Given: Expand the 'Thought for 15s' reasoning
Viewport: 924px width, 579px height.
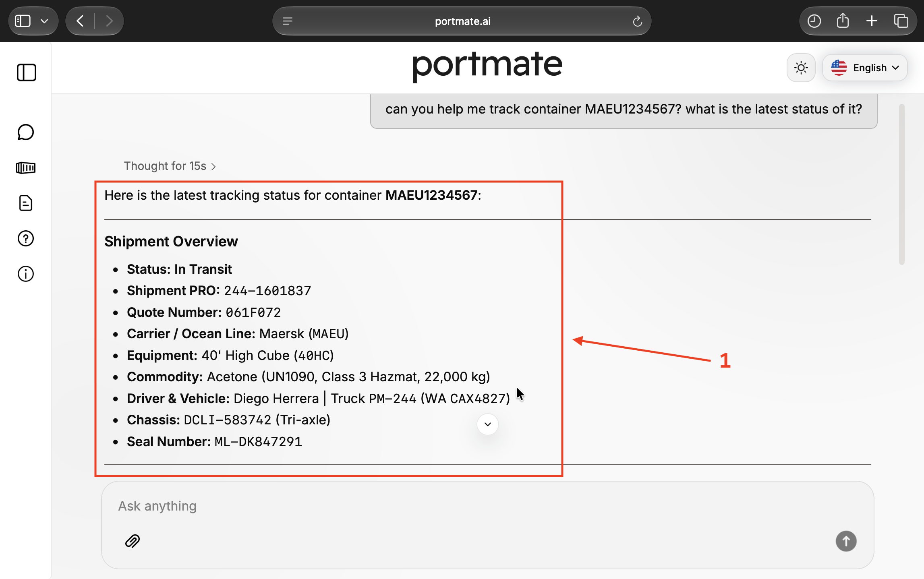Looking at the screenshot, I should (x=170, y=166).
